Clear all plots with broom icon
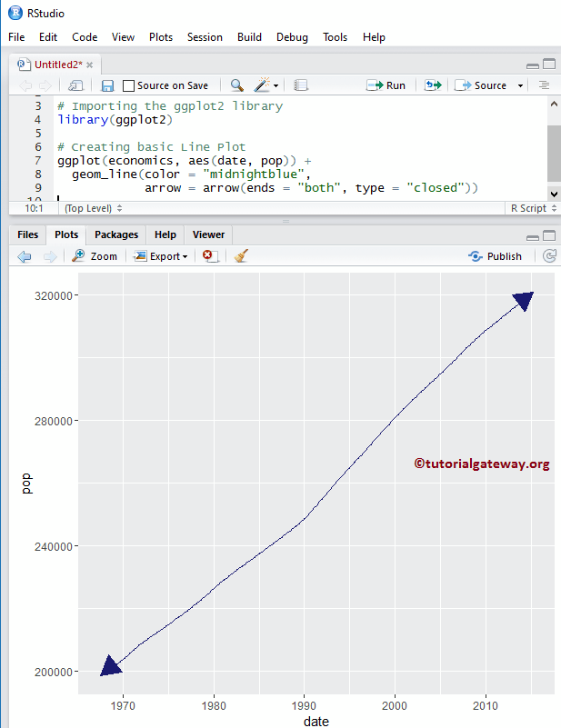The image size is (561, 728). tap(241, 255)
